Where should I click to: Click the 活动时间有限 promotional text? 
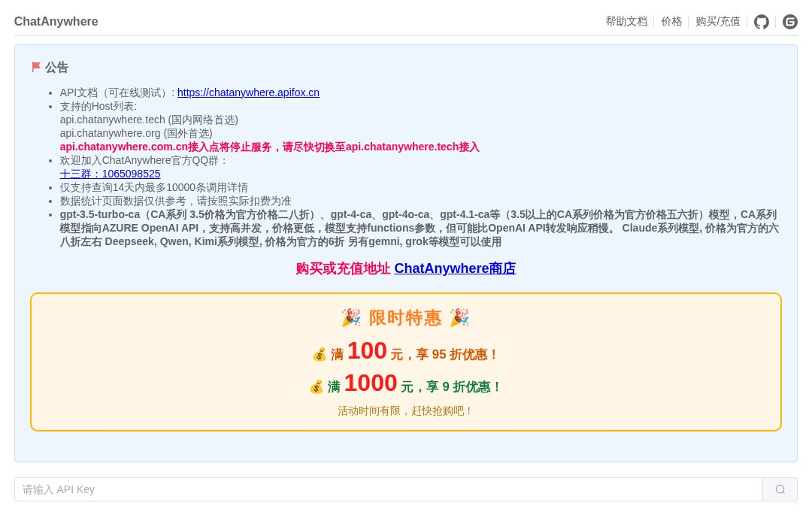(x=406, y=410)
